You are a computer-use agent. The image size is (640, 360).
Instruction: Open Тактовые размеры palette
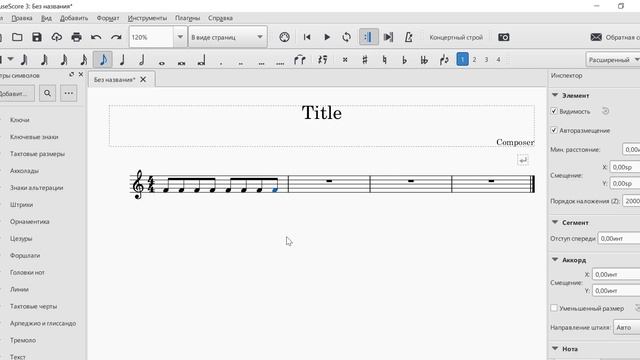click(37, 154)
